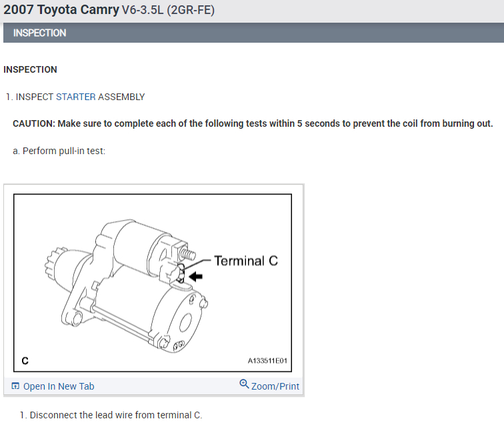Click the Terminal C label in the diagram

(x=246, y=261)
